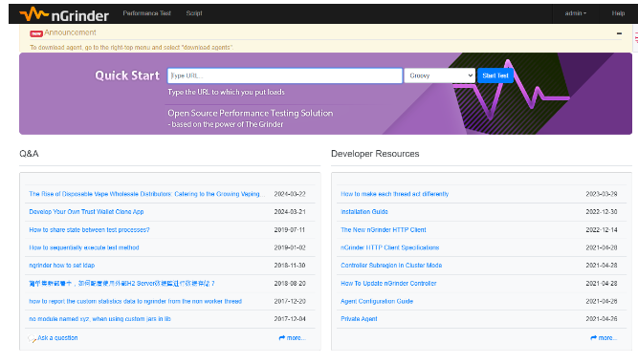
Task: Open how to report custom statistics question
Action: click(136, 302)
